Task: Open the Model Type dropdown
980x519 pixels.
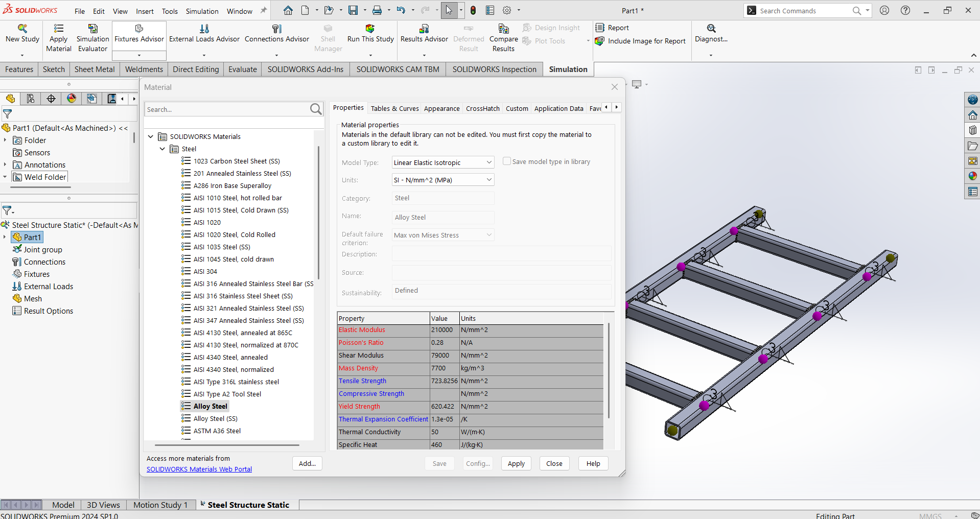Action: click(x=443, y=162)
